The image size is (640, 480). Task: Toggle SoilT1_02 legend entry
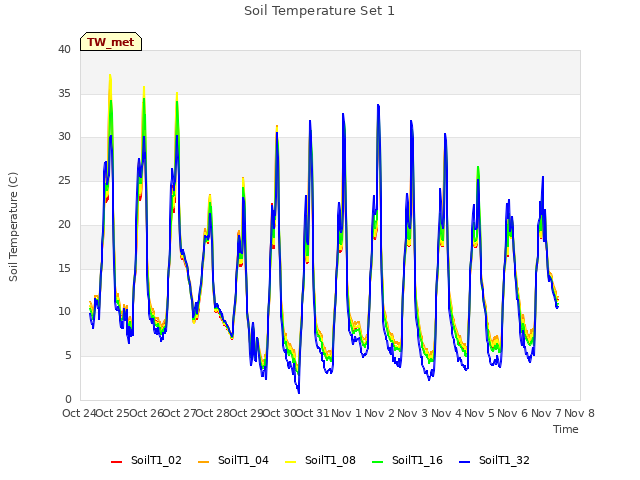(146, 460)
